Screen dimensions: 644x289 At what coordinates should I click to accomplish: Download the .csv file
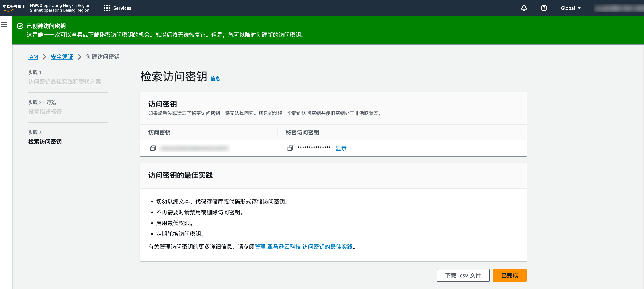pos(463,275)
